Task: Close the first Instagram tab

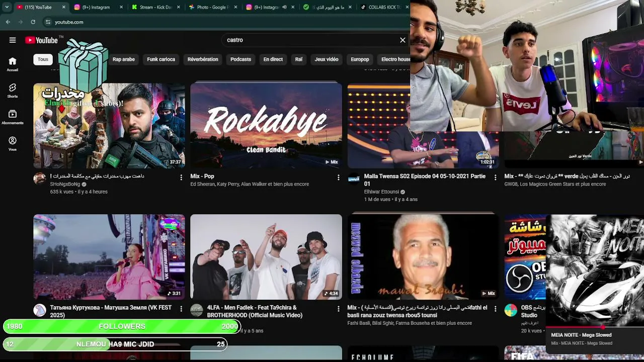Action: pyautogui.click(x=122, y=7)
